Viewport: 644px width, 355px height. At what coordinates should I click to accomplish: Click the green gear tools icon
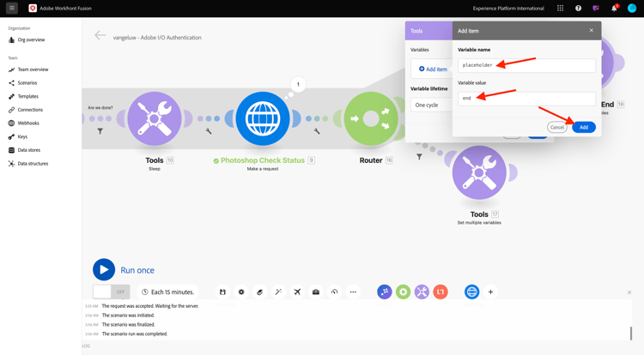click(404, 292)
